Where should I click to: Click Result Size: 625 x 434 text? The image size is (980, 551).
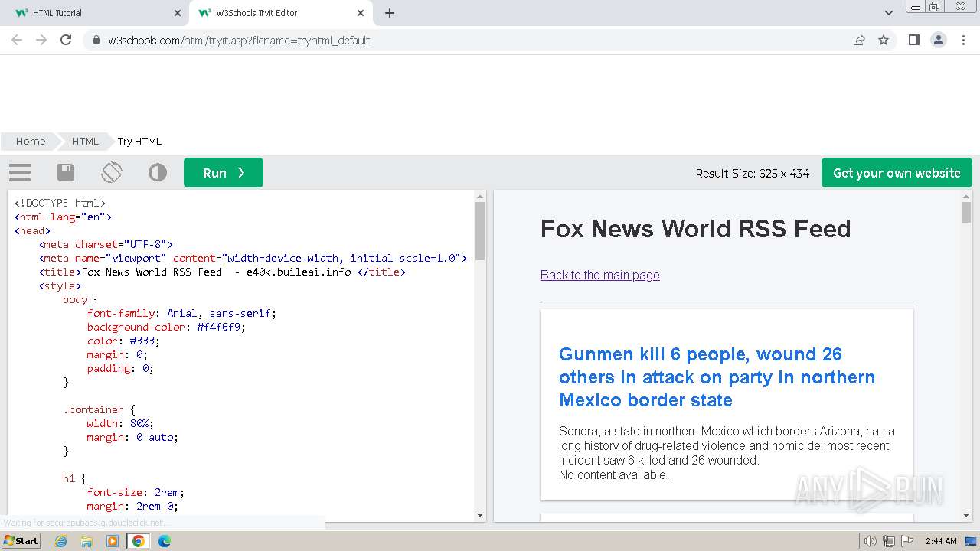coord(753,173)
